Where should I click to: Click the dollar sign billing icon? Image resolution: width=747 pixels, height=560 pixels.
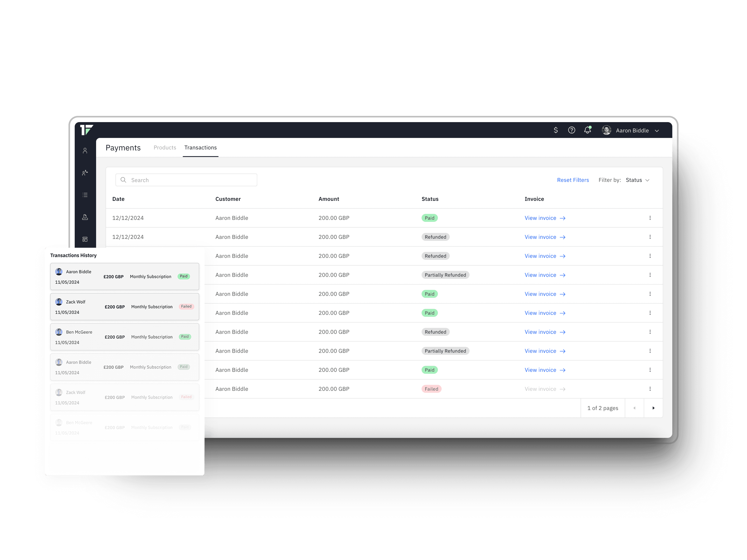coord(556,130)
